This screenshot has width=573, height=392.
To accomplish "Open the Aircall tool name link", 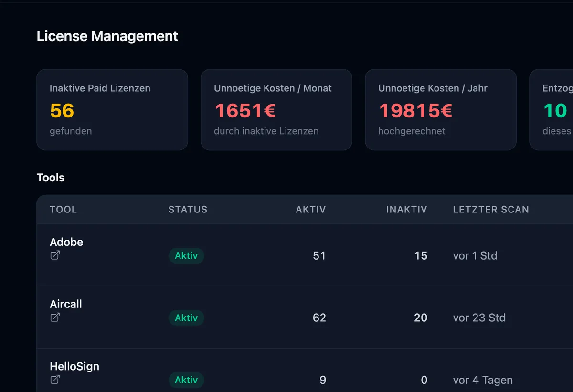I will pyautogui.click(x=65, y=304).
